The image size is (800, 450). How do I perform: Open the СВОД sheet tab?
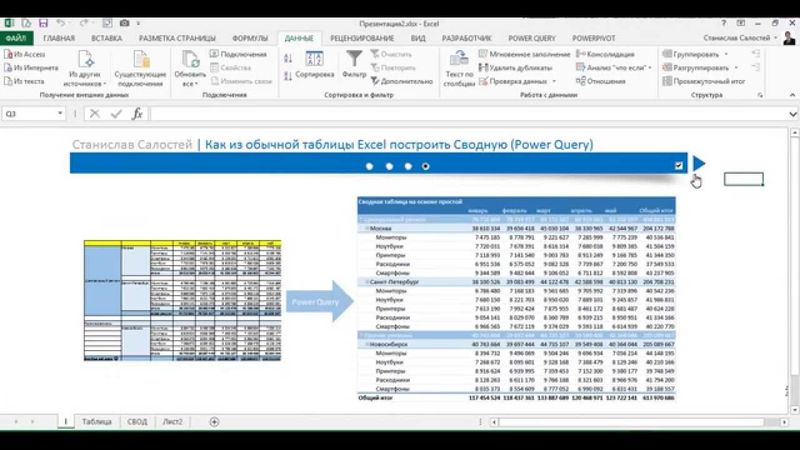click(x=137, y=422)
